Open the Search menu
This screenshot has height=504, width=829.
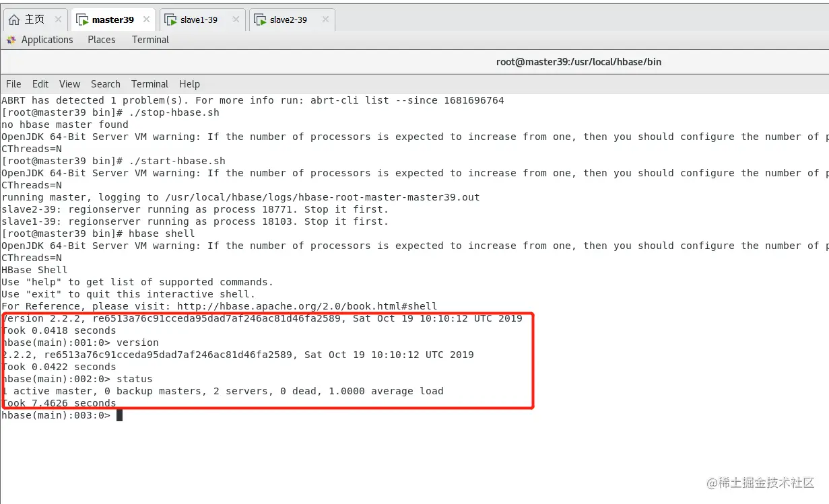(x=106, y=84)
